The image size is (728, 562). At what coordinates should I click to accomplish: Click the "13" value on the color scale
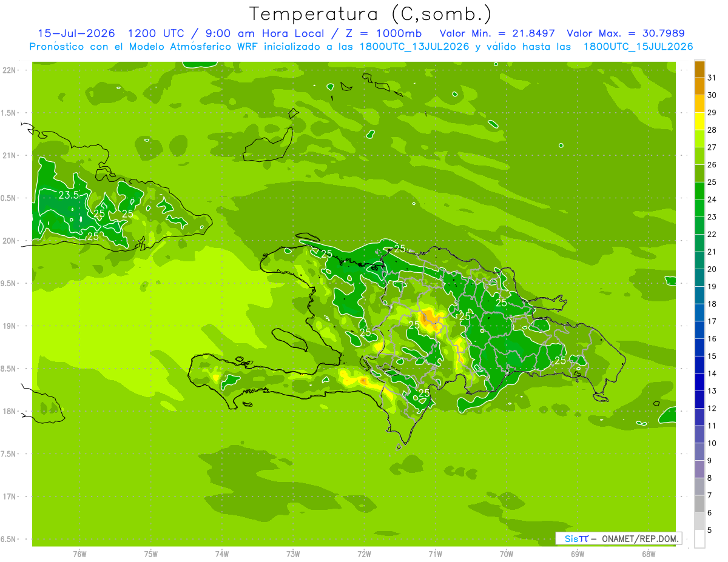tap(712, 391)
